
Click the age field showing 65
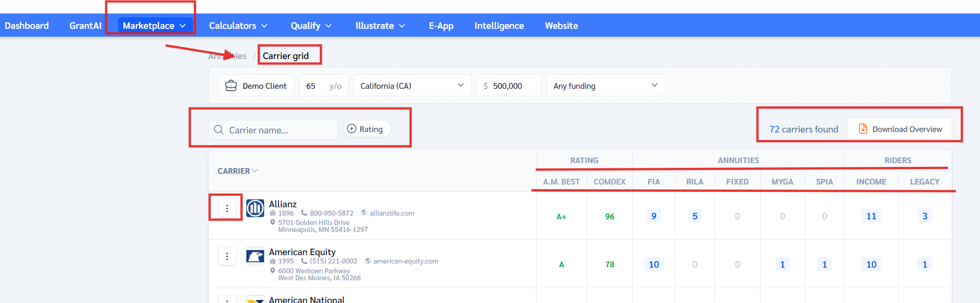(x=324, y=86)
